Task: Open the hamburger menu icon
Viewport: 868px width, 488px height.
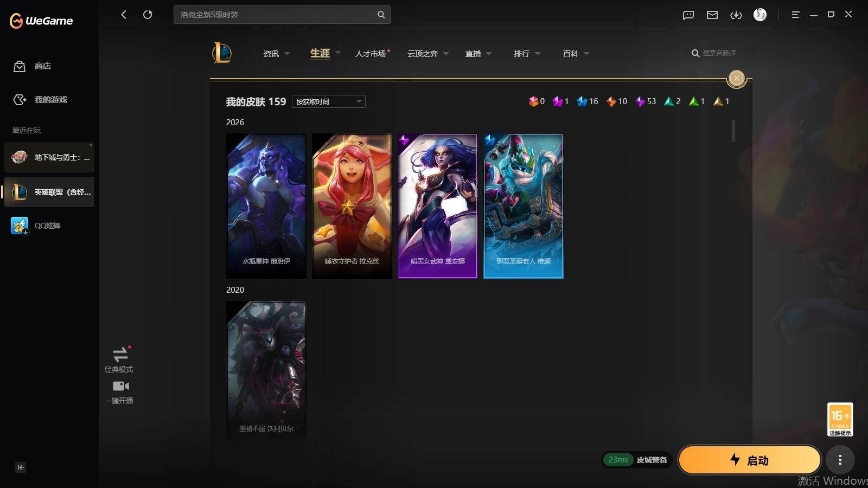Action: coord(795,15)
